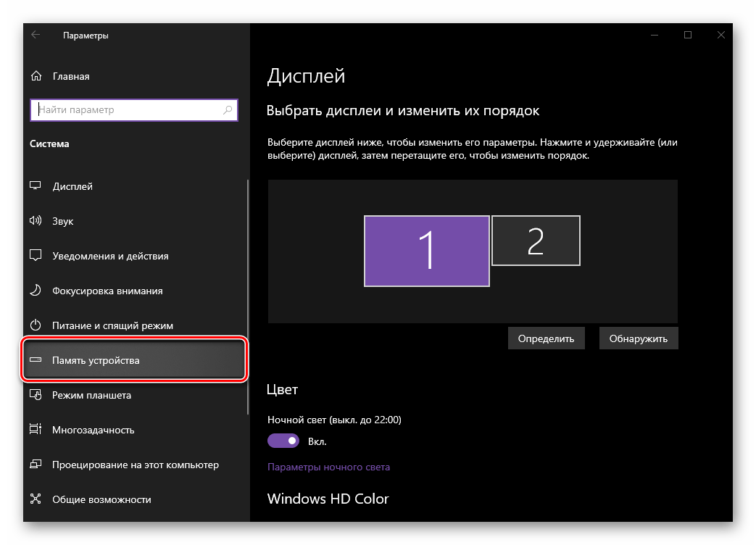This screenshot has height=545, width=756.
Task: Toggle the Ночной свет switch off
Action: tap(283, 441)
